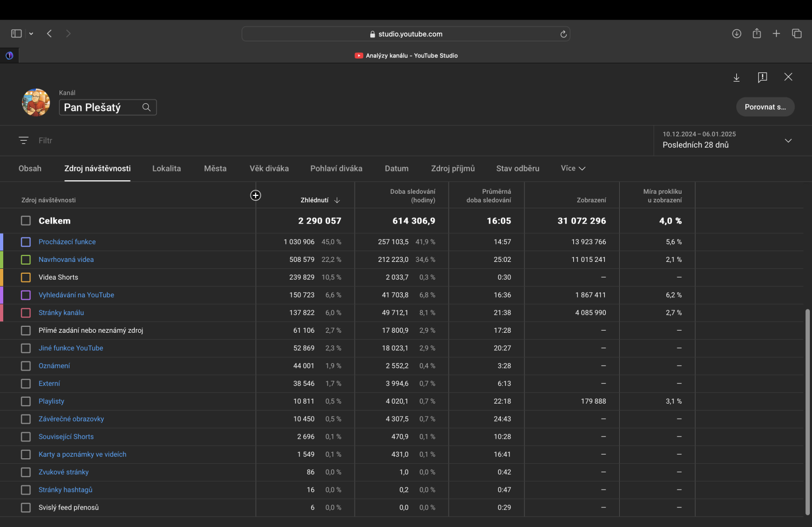812x527 pixels.
Task: Sort by Průměrná doba sledování header
Action: (489, 196)
